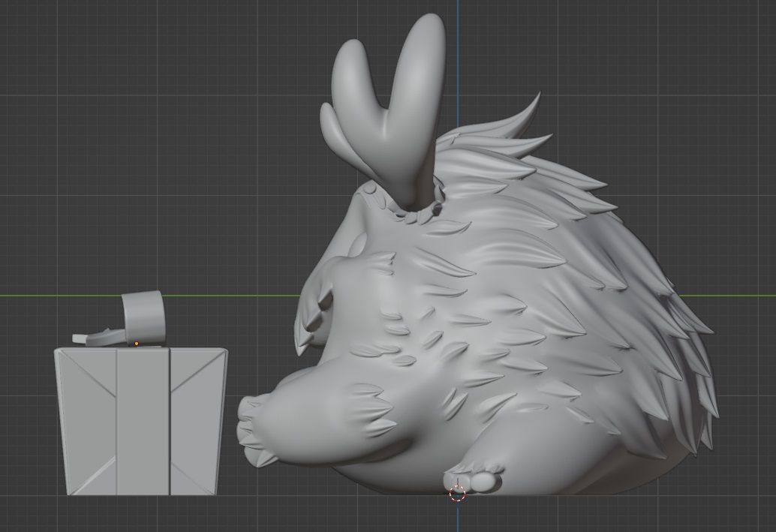776x532 pixels.
Task: Select the ribbon bow loop atop the gift box
Action: (144, 317)
